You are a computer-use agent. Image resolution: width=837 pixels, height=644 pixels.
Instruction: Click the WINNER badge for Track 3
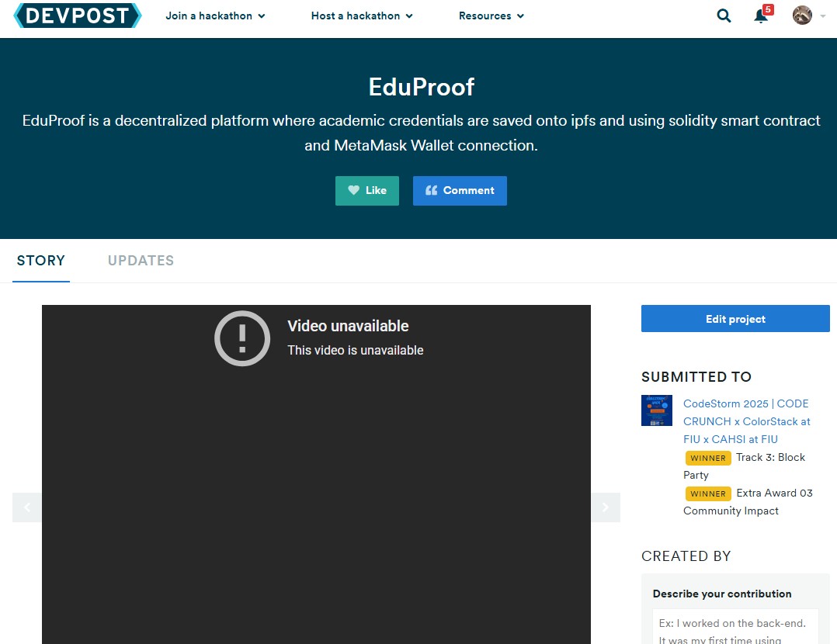tap(708, 458)
